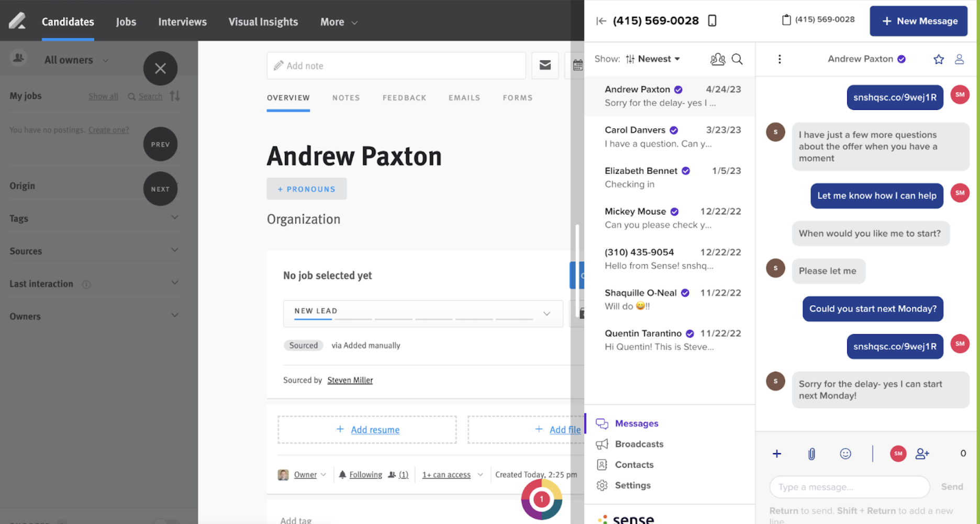This screenshot has width=980, height=524.
Task: Click the Show all jobs link
Action: (x=103, y=96)
